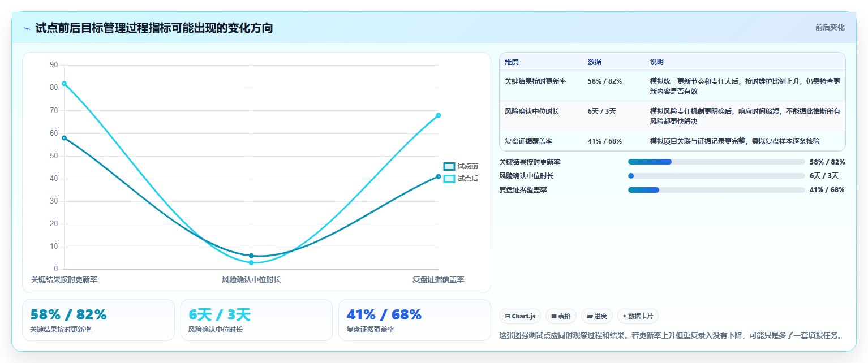
Task: Click the 试点后 data point at 68
Action: 439,115
